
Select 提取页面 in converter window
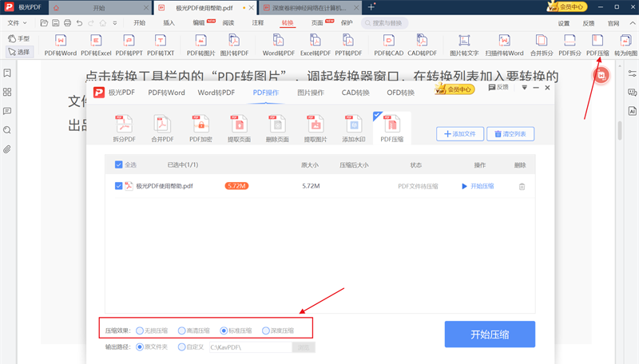239,129
